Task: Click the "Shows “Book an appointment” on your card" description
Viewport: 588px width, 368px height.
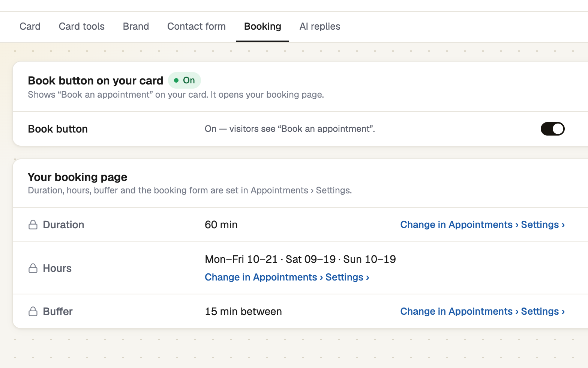Action: 176,95
